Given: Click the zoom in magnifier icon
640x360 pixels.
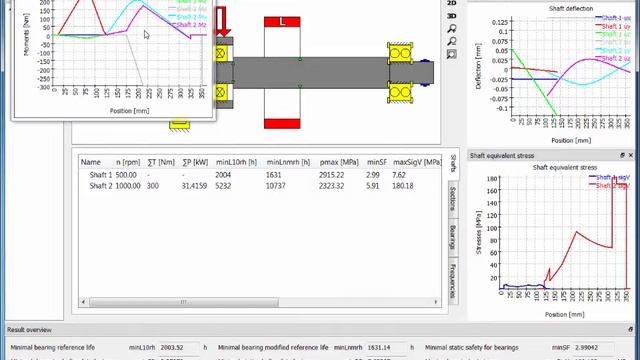Looking at the screenshot, I should pos(451,29).
